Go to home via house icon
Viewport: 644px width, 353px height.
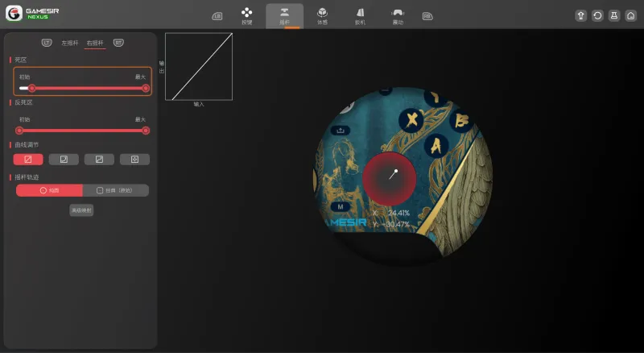(631, 15)
